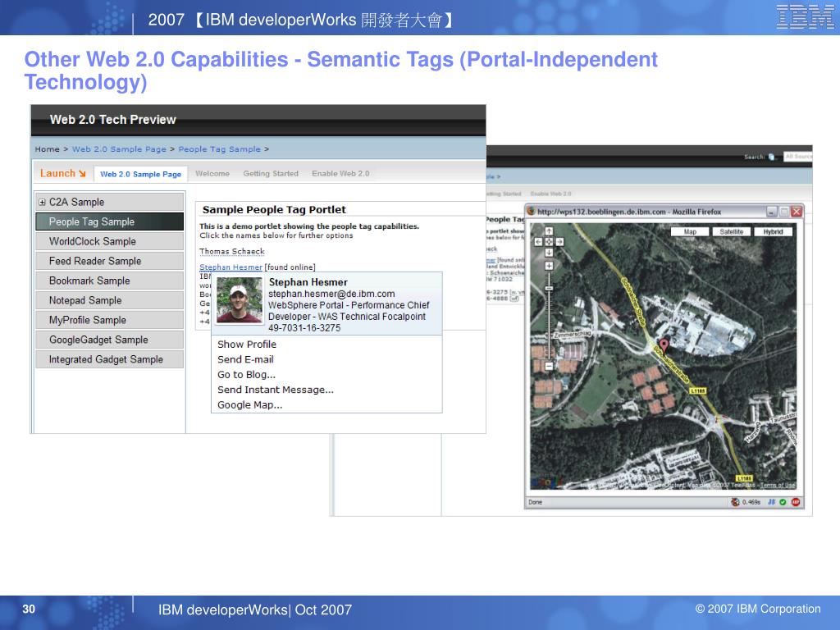Open Integrated Gadget Sample in sidebar
Image resolution: width=840 pixels, height=630 pixels.
(109, 359)
